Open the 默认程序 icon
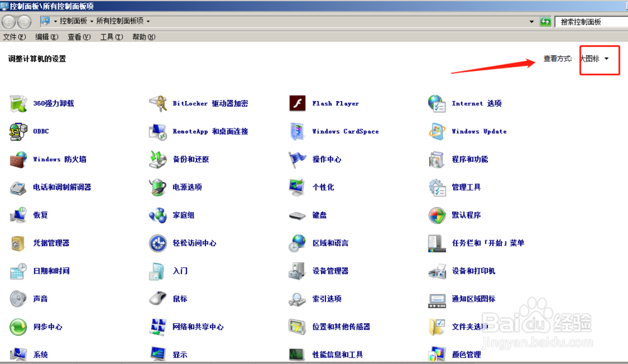The width and height of the screenshot is (628, 364). [437, 215]
